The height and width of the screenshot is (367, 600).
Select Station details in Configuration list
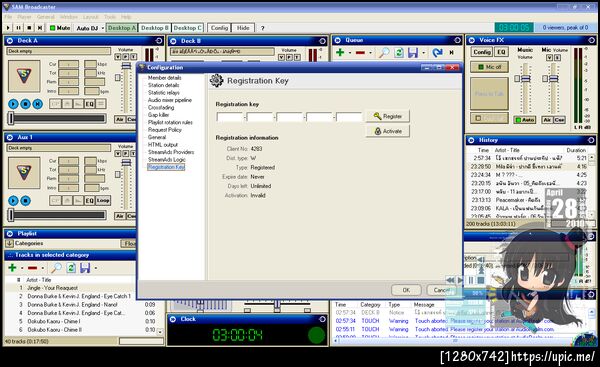click(163, 85)
